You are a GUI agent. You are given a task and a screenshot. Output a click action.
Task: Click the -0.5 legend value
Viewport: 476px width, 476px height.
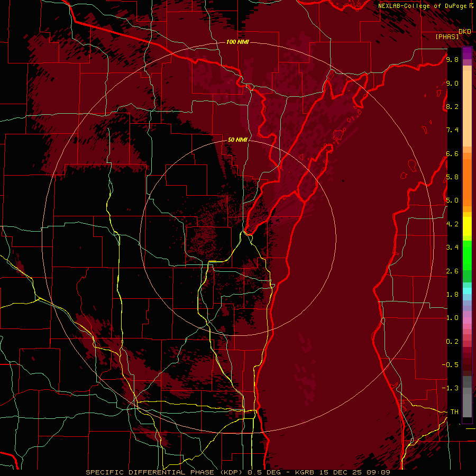pos(450,365)
